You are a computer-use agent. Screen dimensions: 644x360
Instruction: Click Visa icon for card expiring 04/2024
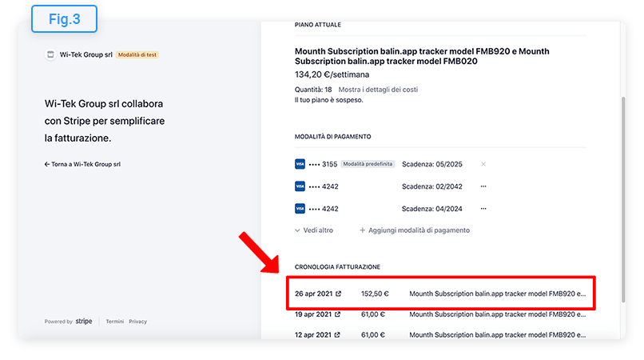(x=300, y=209)
